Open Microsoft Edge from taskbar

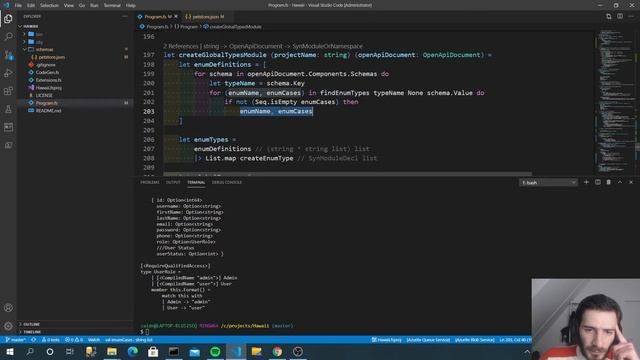tap(132, 351)
